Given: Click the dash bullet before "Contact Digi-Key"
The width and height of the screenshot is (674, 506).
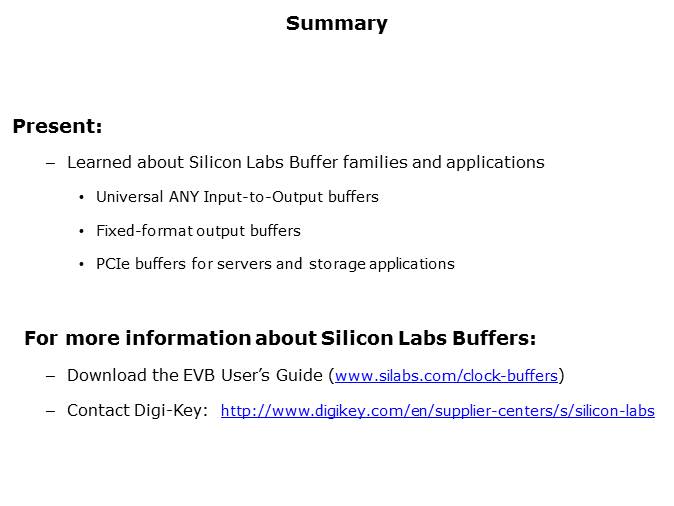Looking at the screenshot, I should coord(52,410).
